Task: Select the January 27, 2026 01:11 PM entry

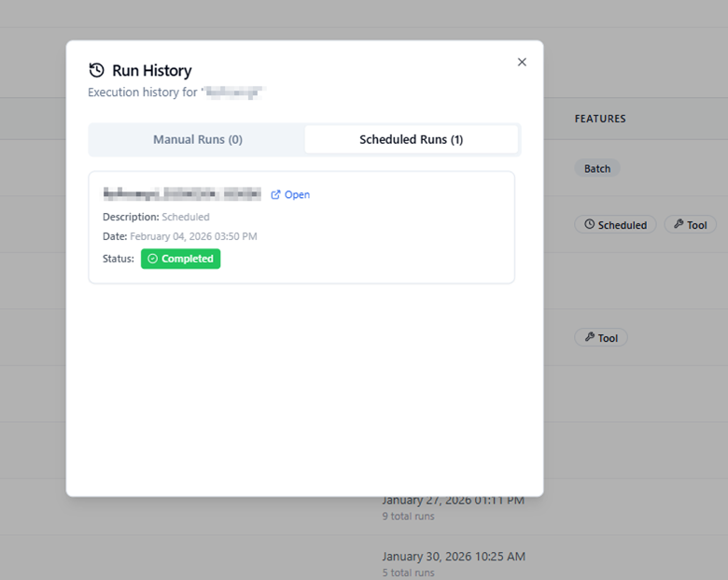Action: pos(453,501)
